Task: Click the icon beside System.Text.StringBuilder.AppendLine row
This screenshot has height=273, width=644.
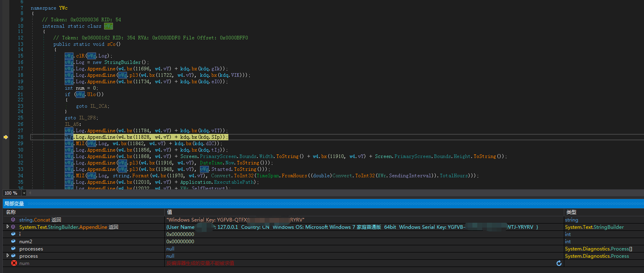Action: 14,227
